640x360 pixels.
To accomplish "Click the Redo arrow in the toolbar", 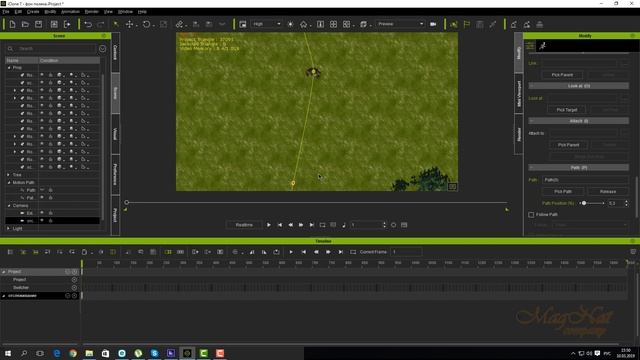I will click(x=100, y=24).
